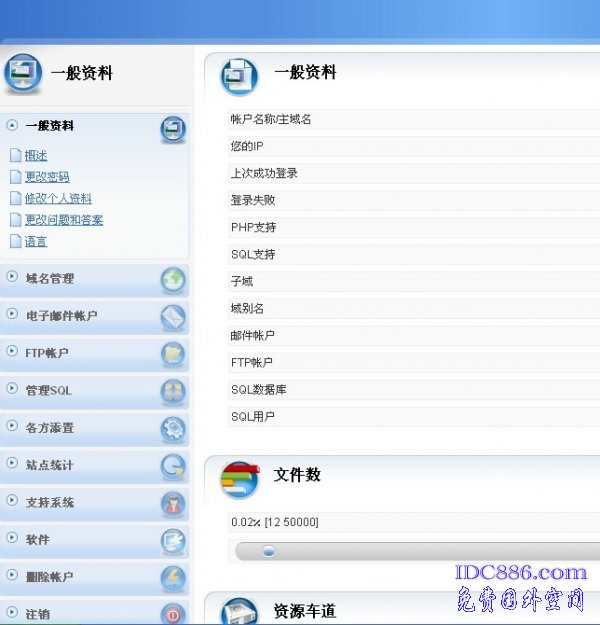This screenshot has width=600, height=625.
Task: Open the 电子邮件帐户 menu item
Action: coord(61,316)
